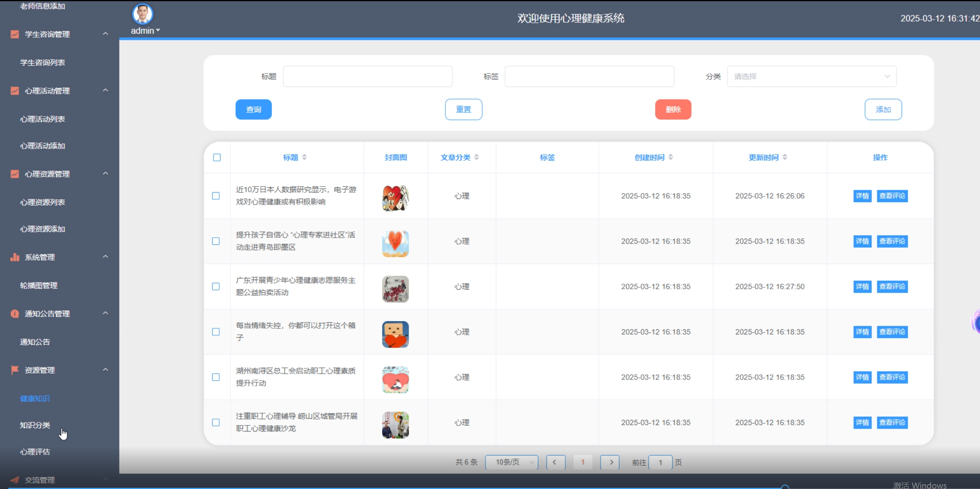Click the admin avatar picture
This screenshot has width=980, height=489.
143,14
